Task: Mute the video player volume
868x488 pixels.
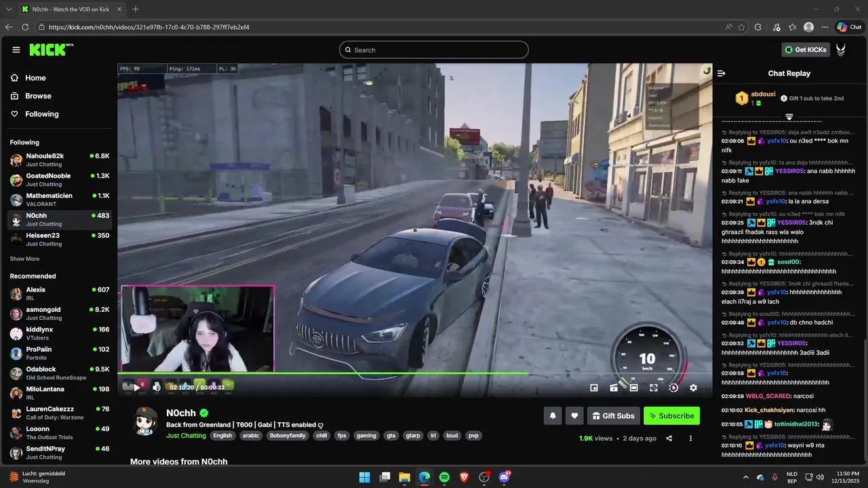Action: (x=157, y=388)
